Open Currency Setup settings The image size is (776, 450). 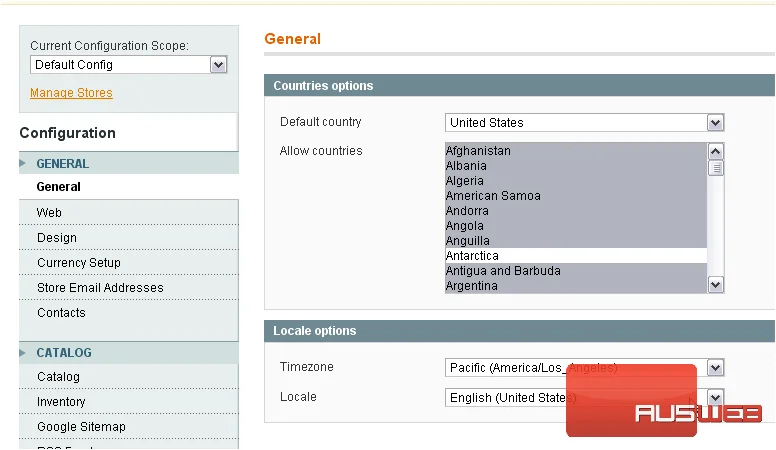click(79, 262)
